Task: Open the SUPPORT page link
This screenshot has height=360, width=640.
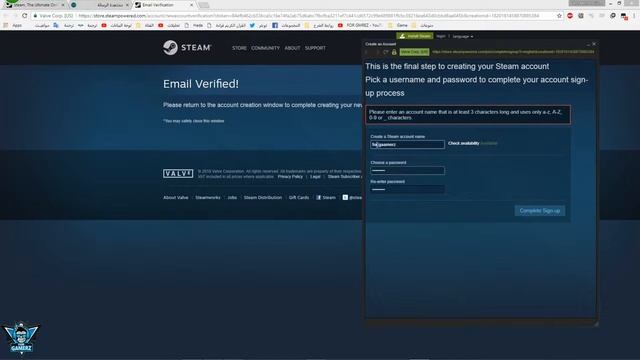Action: pos(315,48)
